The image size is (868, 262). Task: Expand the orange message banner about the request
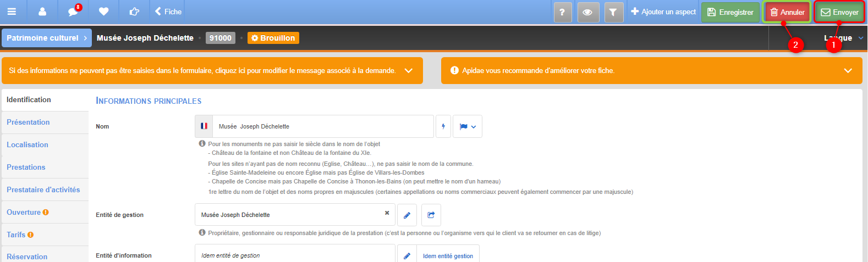pos(212,71)
